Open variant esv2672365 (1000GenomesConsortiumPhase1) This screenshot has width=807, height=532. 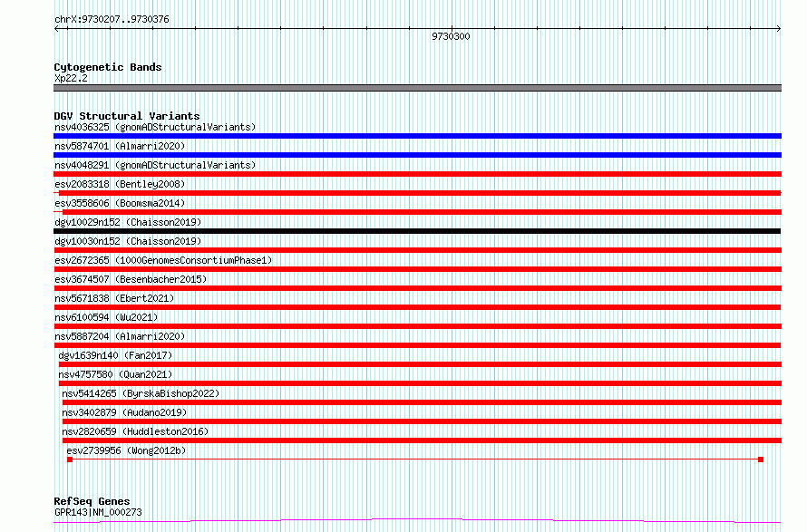(x=163, y=260)
